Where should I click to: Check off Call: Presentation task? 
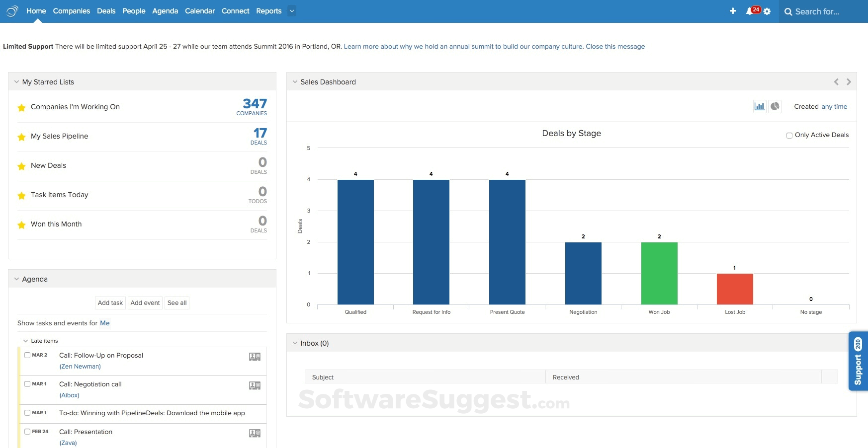pyautogui.click(x=27, y=432)
